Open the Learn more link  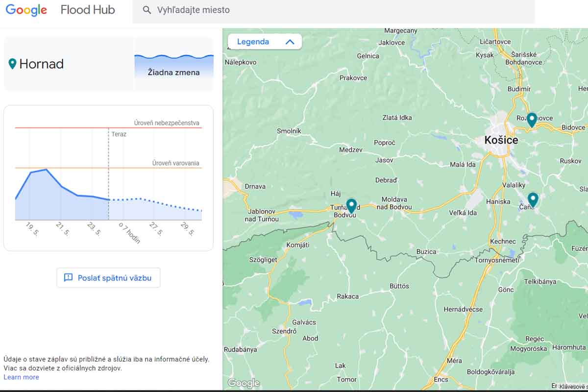[x=21, y=377]
